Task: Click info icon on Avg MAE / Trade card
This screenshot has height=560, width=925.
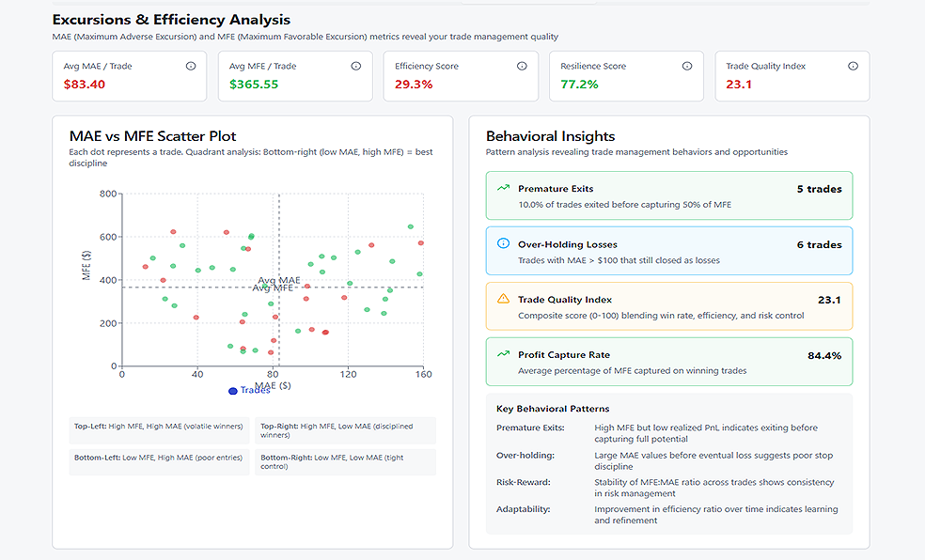Action: (x=191, y=67)
